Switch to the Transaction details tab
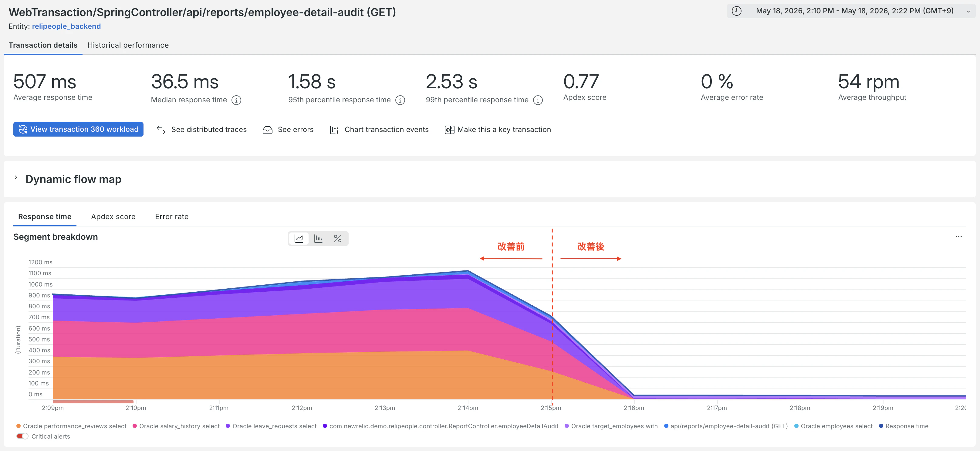 click(x=43, y=45)
